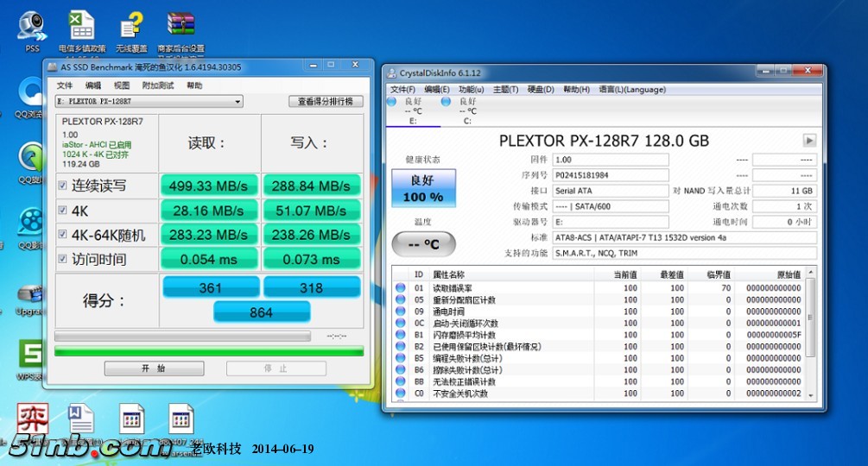
Task: Select the C: drive status icon
Action: coord(446,102)
